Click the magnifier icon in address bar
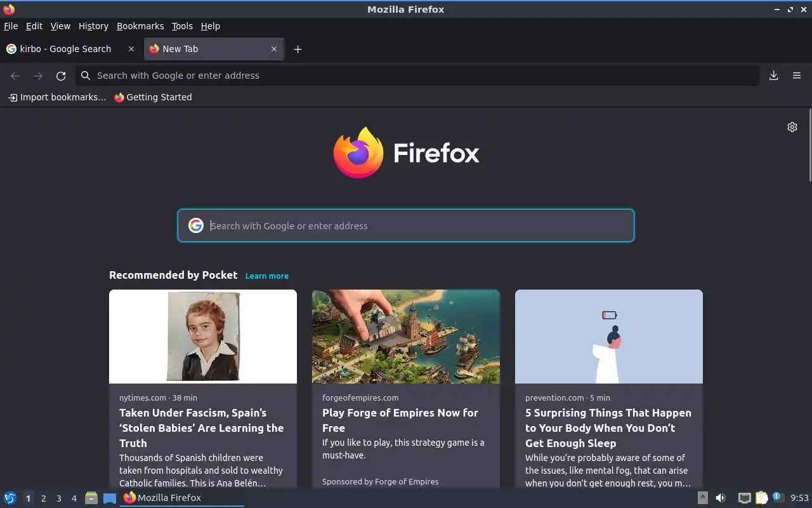This screenshot has height=508, width=812. 86,76
